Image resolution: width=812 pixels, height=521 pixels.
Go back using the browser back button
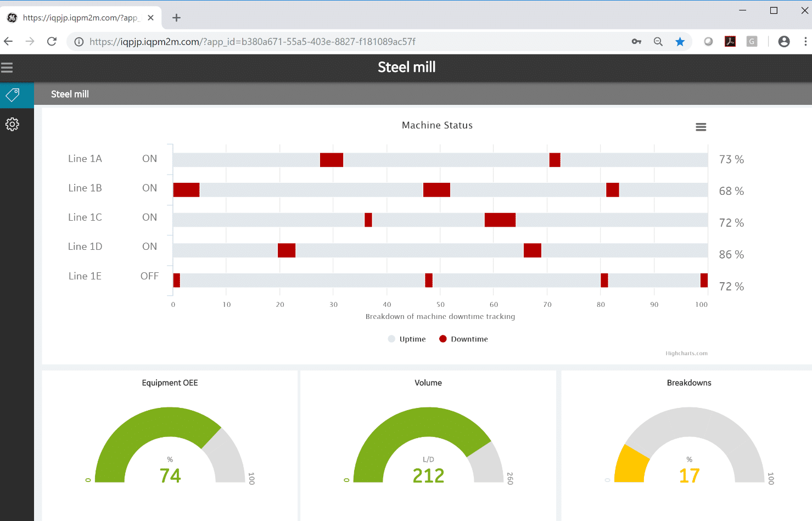[x=8, y=41]
